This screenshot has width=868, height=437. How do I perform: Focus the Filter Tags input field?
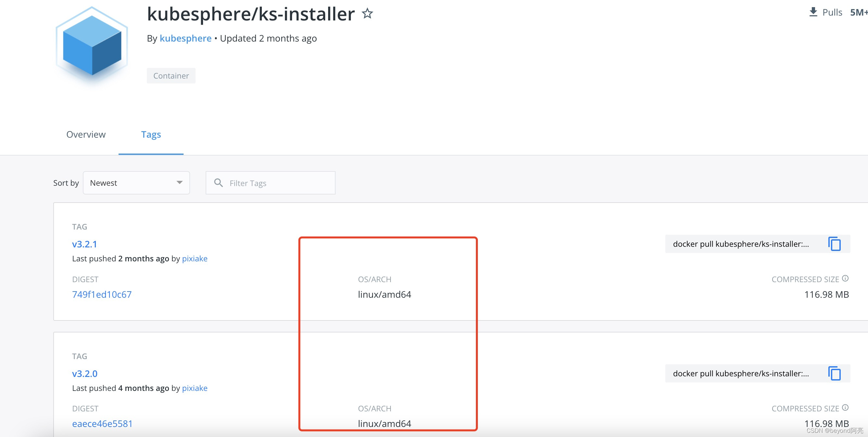click(270, 183)
